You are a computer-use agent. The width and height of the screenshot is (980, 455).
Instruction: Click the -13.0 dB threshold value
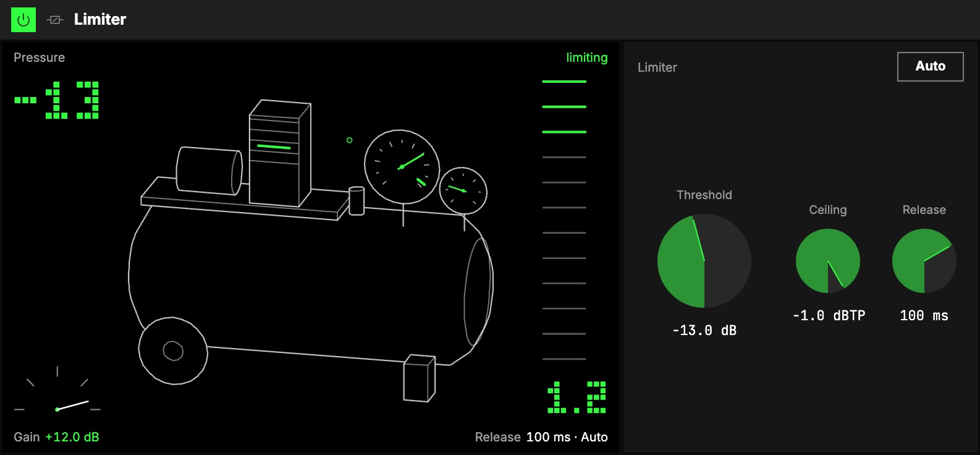click(x=704, y=331)
